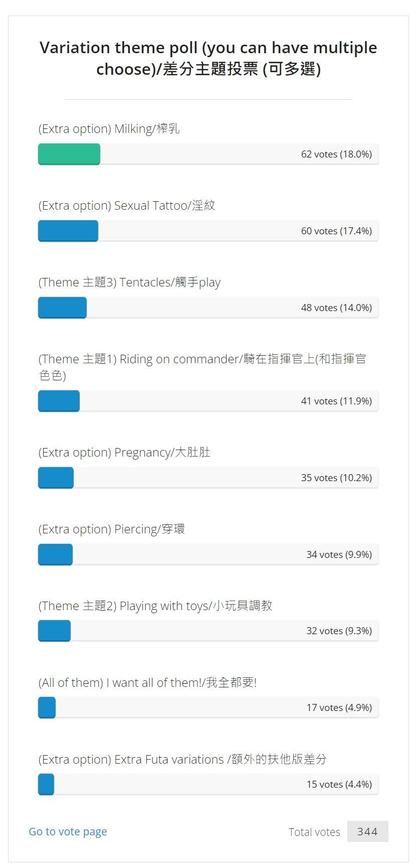The image size is (418, 868).
Task: Click the (Extra option) Piercing option label
Action: pos(112,529)
